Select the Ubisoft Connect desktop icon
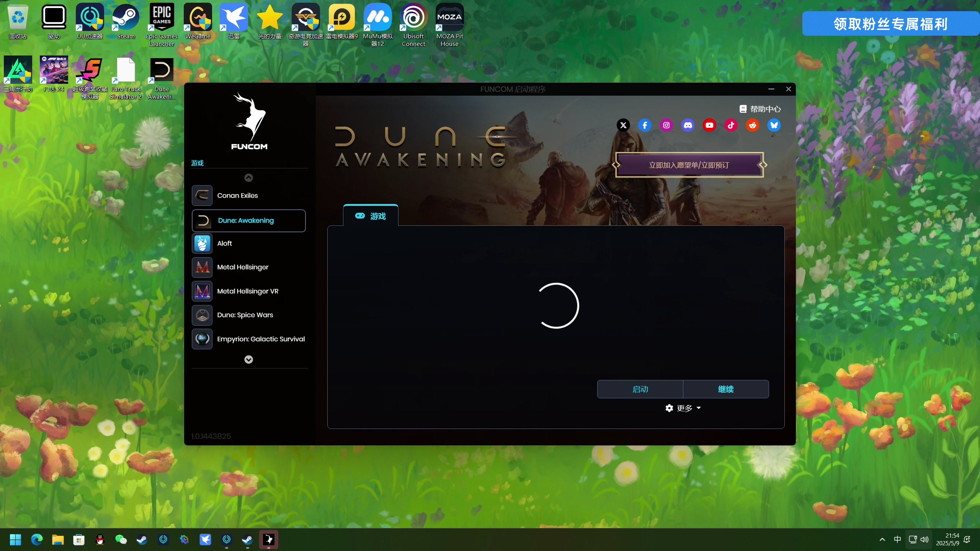Image resolution: width=980 pixels, height=551 pixels. pyautogui.click(x=414, y=25)
